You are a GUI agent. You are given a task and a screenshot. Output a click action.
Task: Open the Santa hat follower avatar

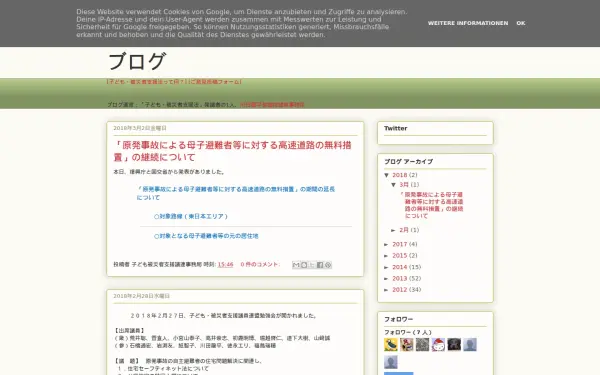click(438, 344)
